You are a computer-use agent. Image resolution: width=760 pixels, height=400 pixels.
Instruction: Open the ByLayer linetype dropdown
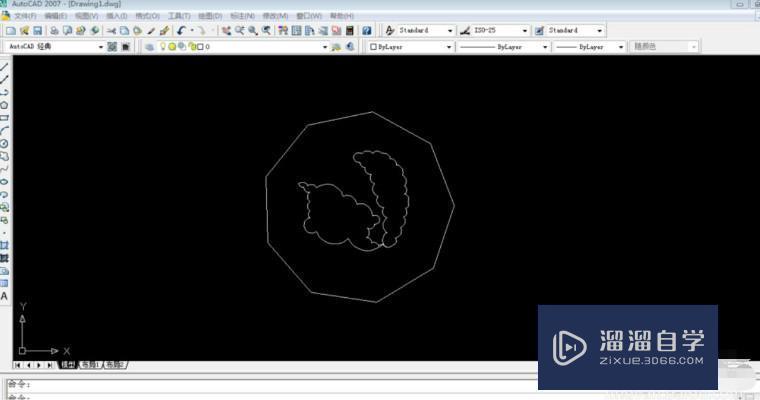pyautogui.click(x=545, y=47)
